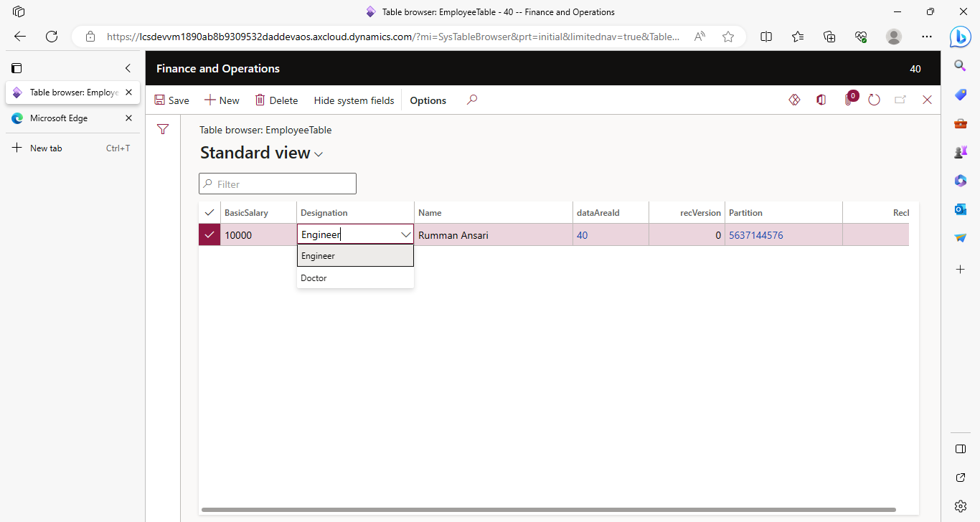Click the Delete trash icon
980x522 pixels.
[260, 100]
